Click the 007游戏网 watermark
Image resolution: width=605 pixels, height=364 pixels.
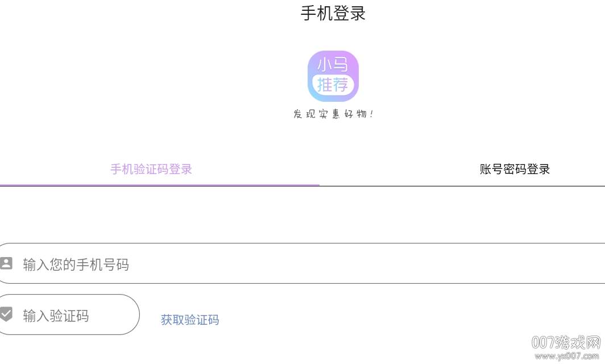pyautogui.click(x=566, y=342)
